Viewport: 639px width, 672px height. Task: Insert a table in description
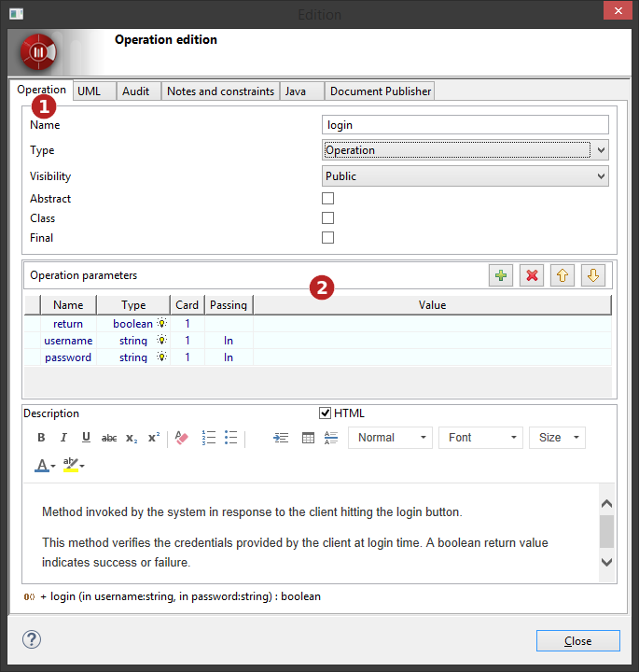point(309,438)
